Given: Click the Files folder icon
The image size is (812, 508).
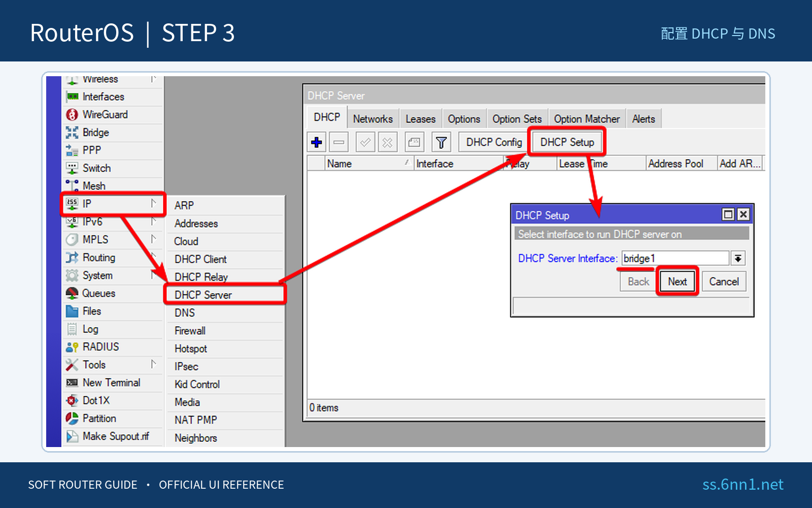Looking at the screenshot, I should [x=73, y=311].
